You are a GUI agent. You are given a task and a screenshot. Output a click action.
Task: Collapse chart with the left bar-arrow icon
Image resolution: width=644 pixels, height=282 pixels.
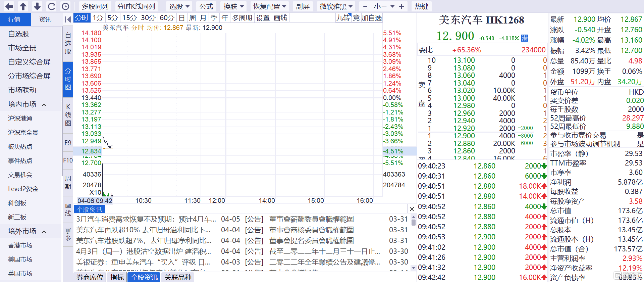[x=68, y=19]
